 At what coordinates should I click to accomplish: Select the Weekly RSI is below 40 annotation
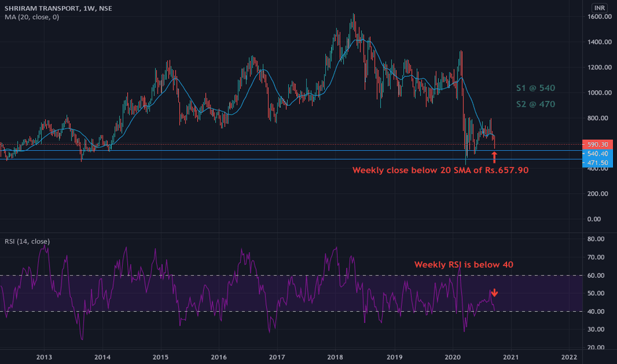click(463, 265)
